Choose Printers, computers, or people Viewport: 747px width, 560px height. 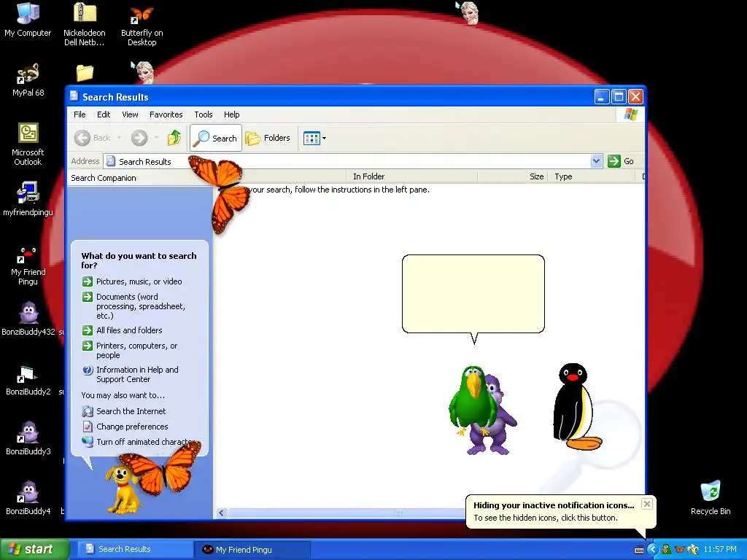click(130, 351)
